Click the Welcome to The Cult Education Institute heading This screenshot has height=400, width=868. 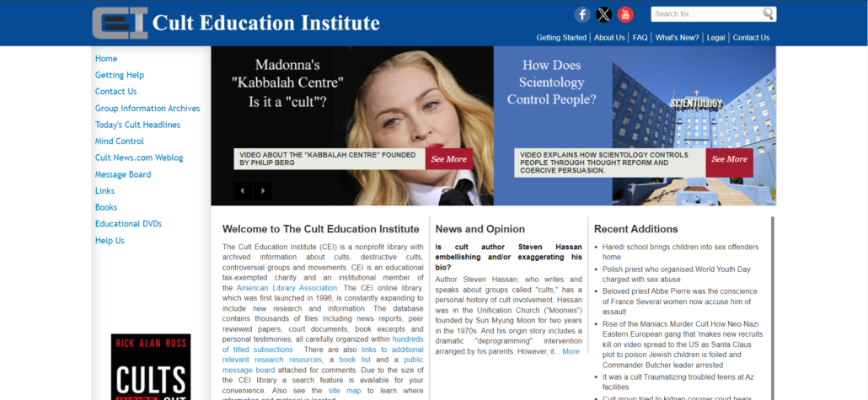click(320, 229)
